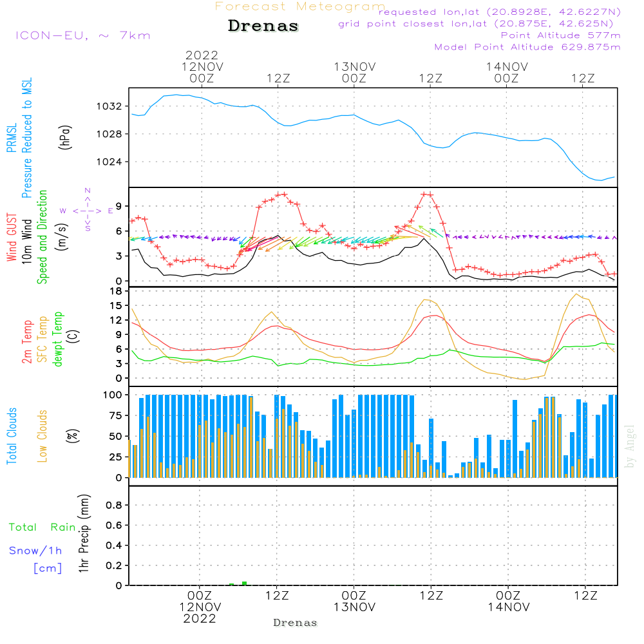Click the dewpt Temp green axis label
Viewport: 644px width, 644px height.
(57, 339)
